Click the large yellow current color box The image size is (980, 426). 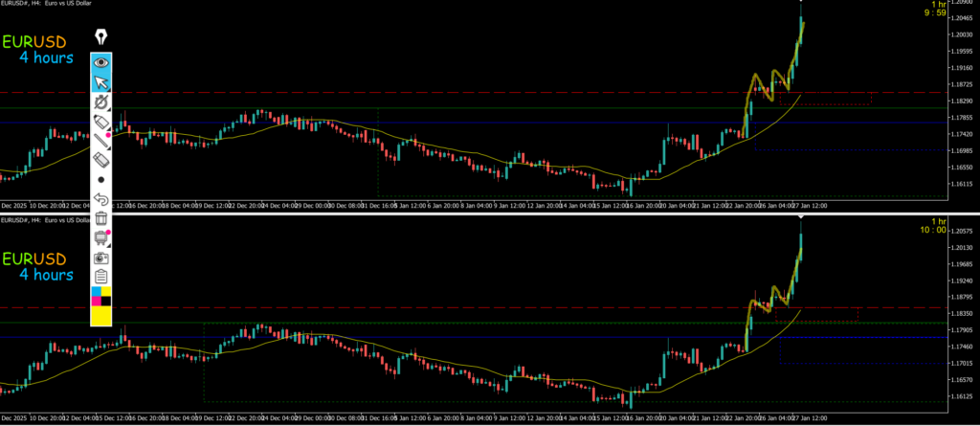coord(101,317)
